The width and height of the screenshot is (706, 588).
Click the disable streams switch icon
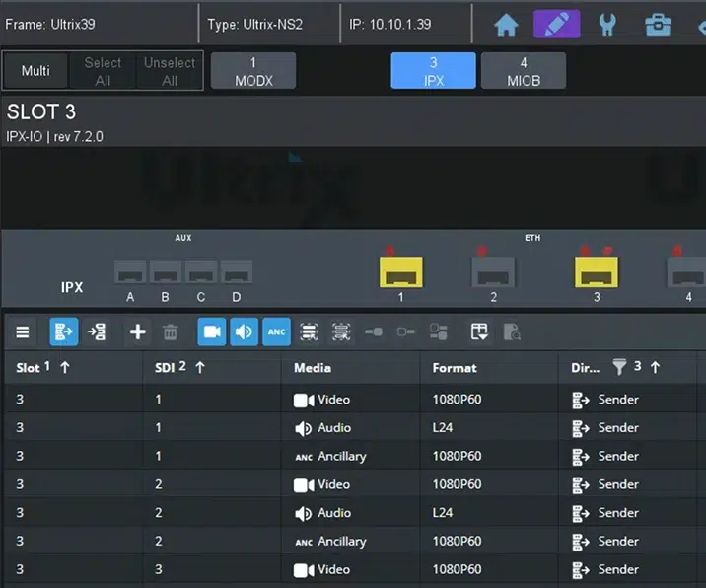tap(406, 332)
